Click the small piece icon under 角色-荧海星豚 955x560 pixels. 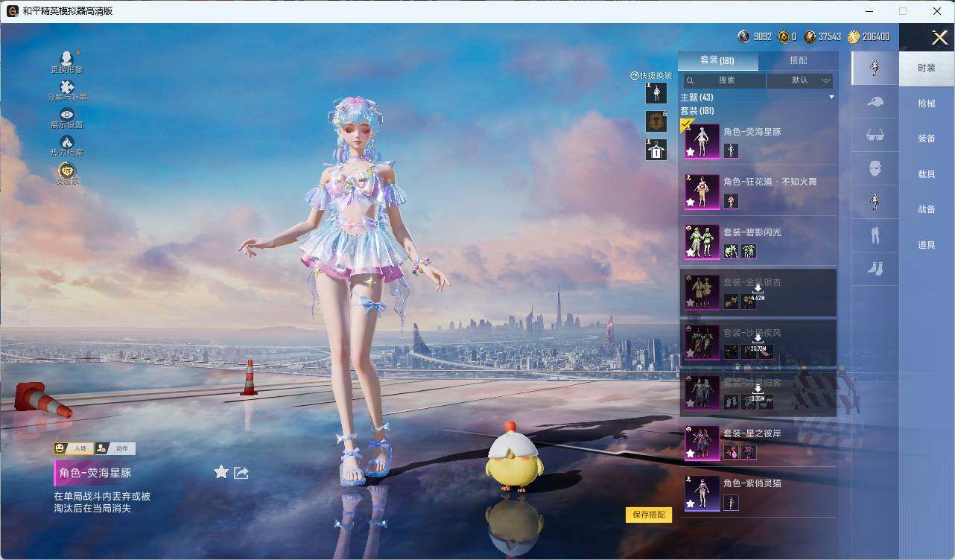coord(731,150)
